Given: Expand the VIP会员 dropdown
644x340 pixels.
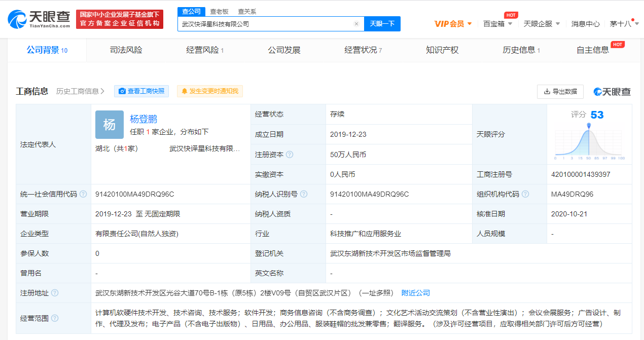Looking at the screenshot, I should (470, 23).
